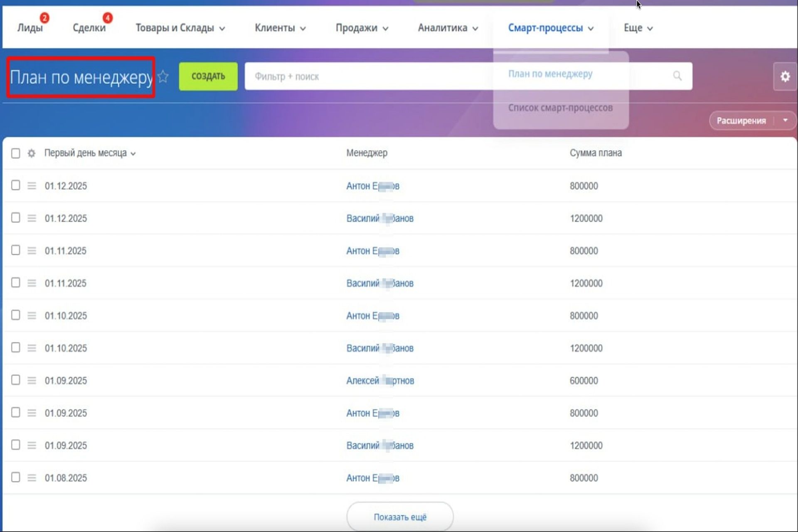Click the Лиды item with the red badge
The height and width of the screenshot is (532, 798).
pos(30,28)
